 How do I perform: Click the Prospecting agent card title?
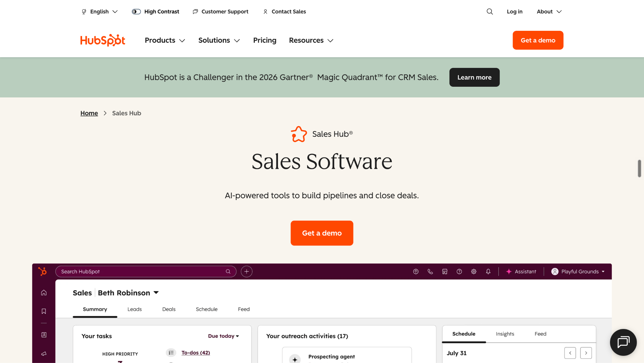(x=331, y=357)
